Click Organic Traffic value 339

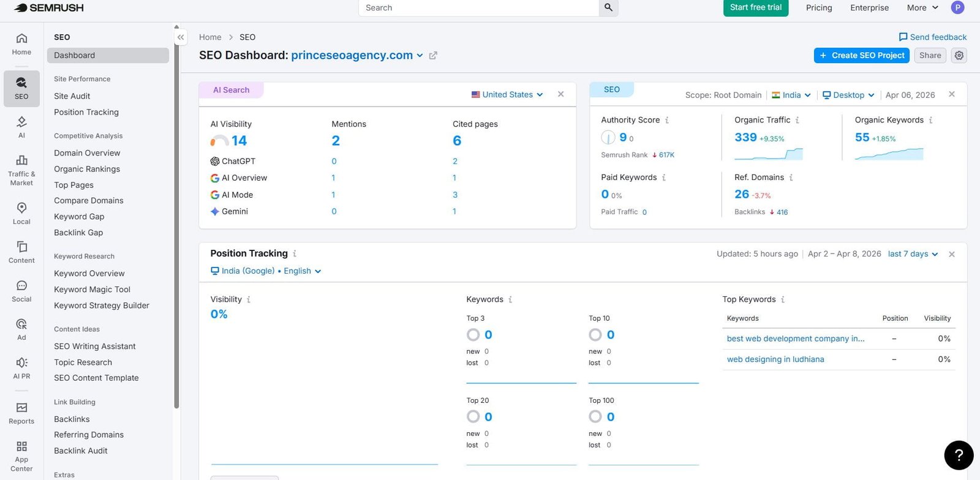[x=745, y=138]
